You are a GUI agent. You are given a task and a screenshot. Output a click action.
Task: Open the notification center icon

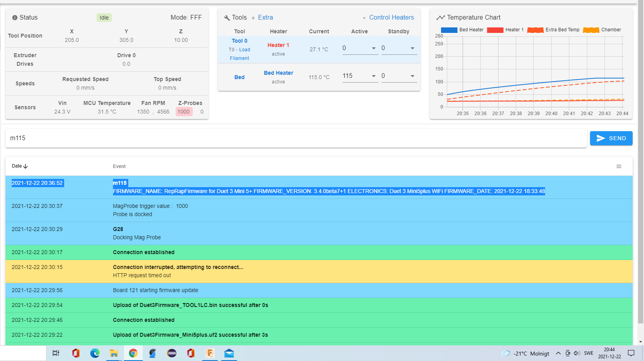click(x=631, y=353)
